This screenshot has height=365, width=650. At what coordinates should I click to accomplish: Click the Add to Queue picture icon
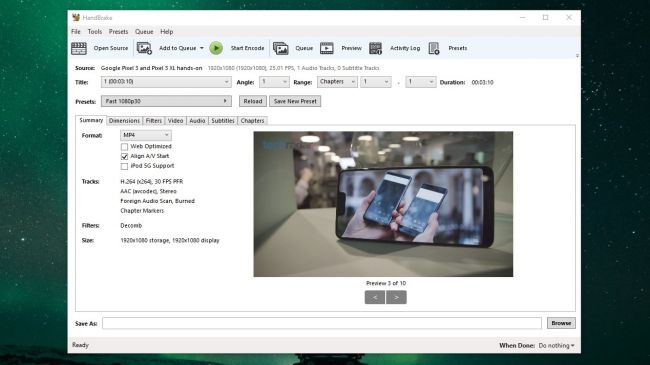click(x=144, y=49)
